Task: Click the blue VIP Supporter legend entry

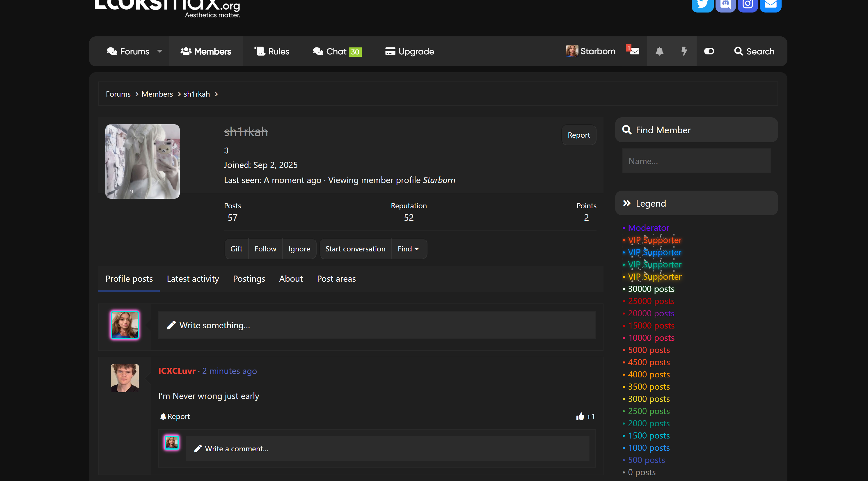Action: pos(655,252)
